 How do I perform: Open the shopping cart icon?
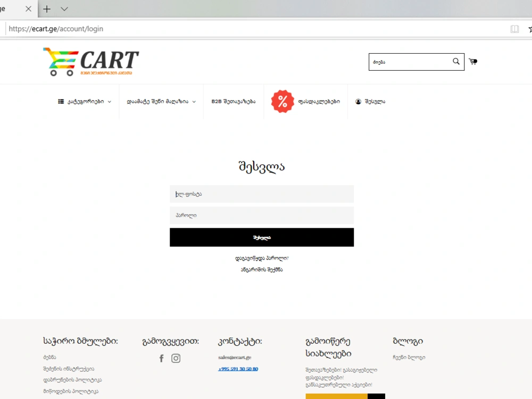click(472, 61)
